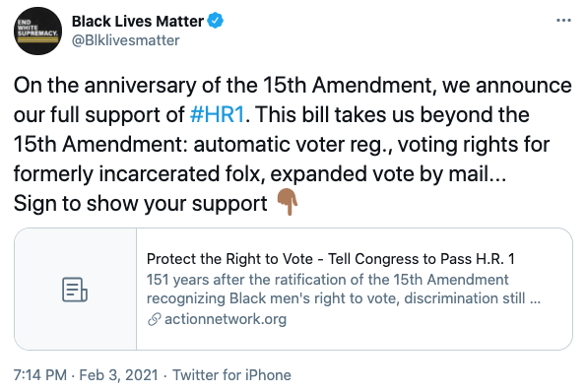Open the #HR1 hashtag

[217, 114]
